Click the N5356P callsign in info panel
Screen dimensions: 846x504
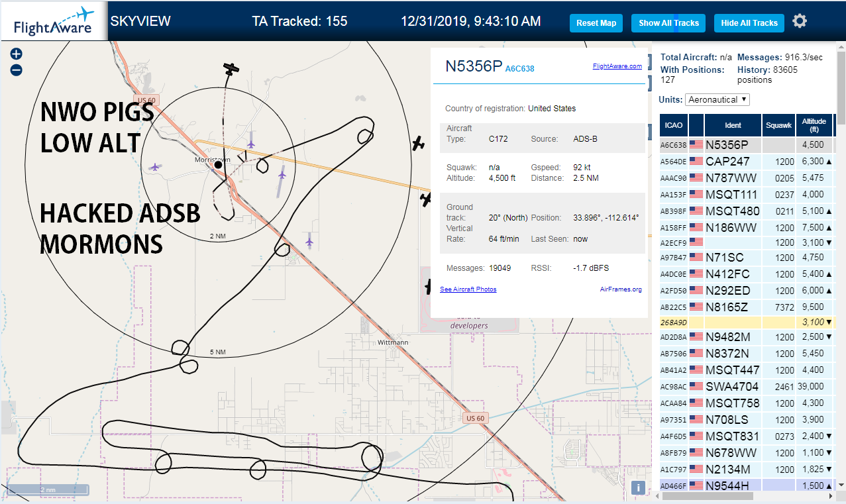pos(473,66)
